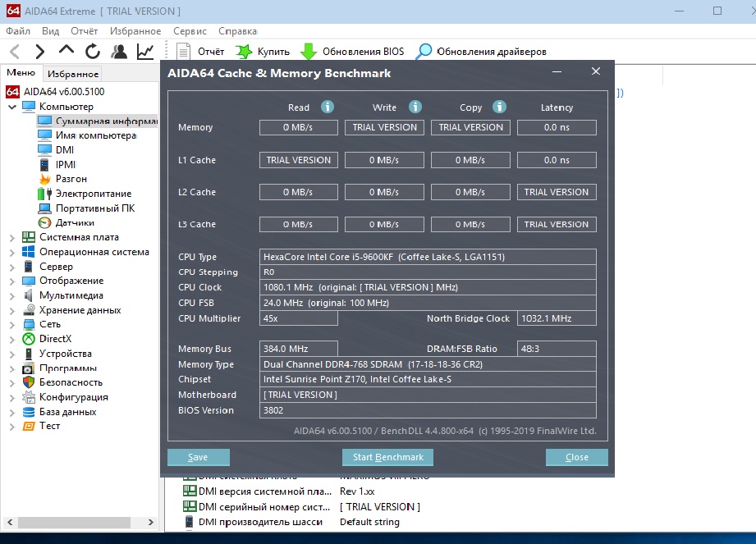
Task: Expand the Сеть tree node
Action: pos(12,325)
